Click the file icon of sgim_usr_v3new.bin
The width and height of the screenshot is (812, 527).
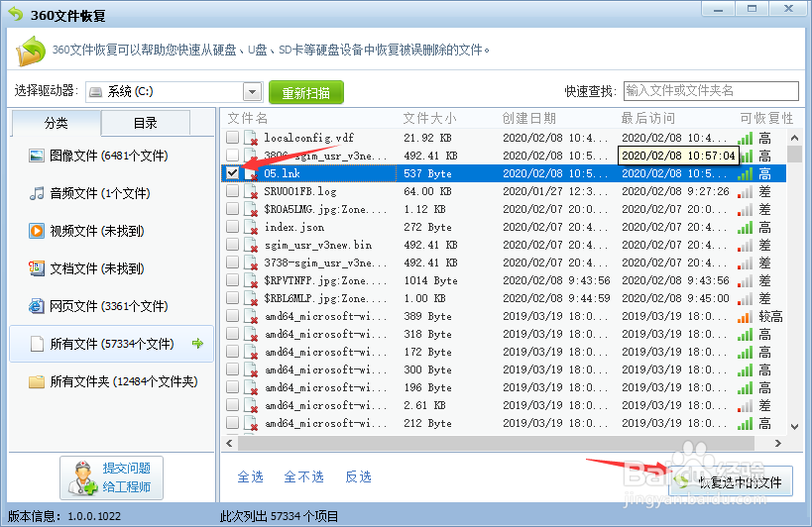[251, 245]
